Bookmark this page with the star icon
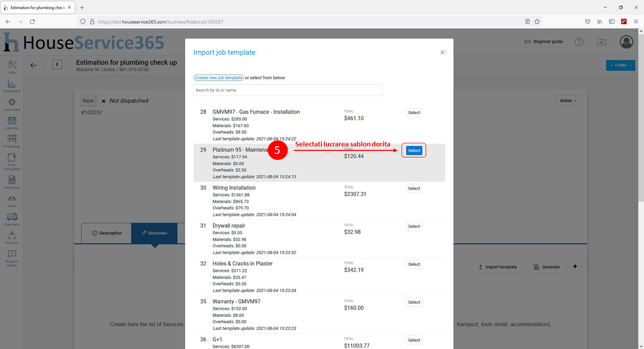The height and width of the screenshot is (349, 644). pyautogui.click(x=537, y=22)
